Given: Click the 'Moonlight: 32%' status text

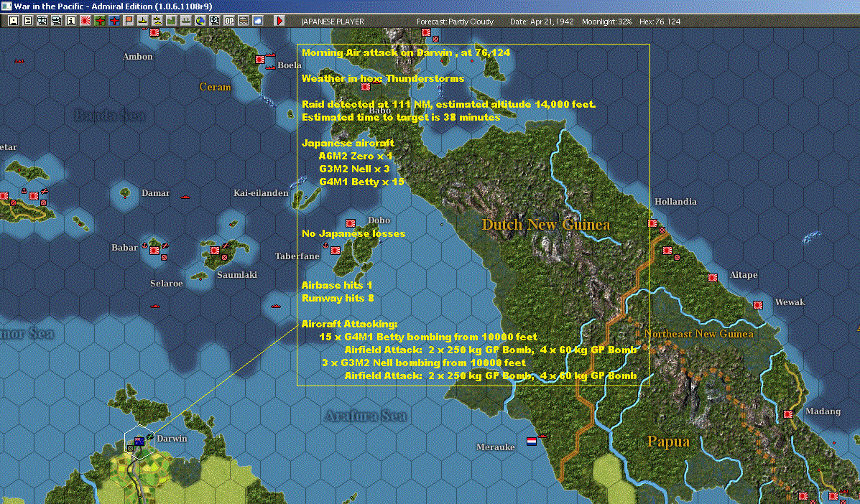Looking at the screenshot, I should (606, 22).
